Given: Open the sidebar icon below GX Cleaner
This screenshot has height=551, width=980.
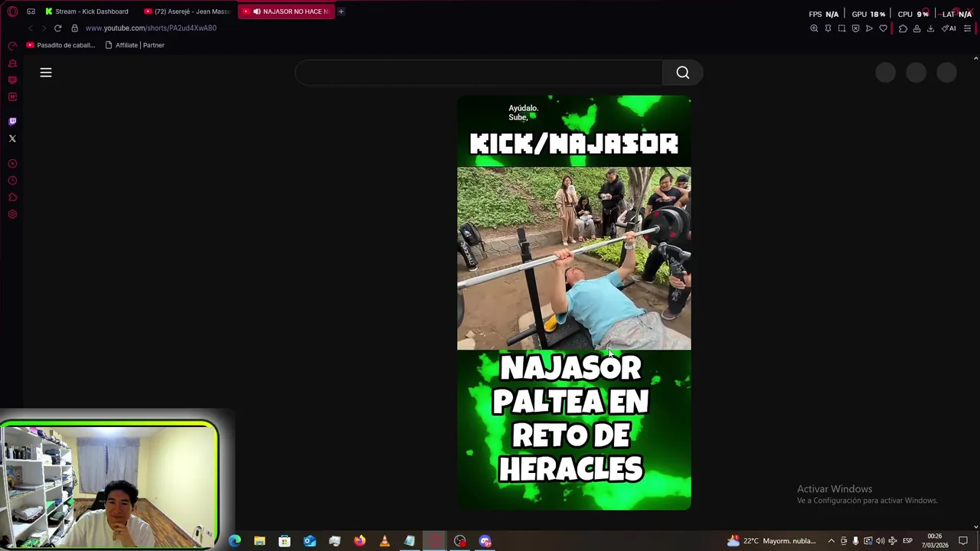Looking at the screenshot, I should (12, 80).
